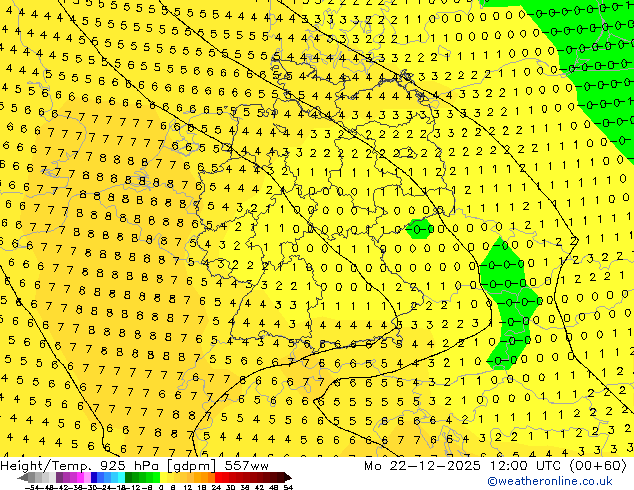Click the '12' legend label

point(188,487)
